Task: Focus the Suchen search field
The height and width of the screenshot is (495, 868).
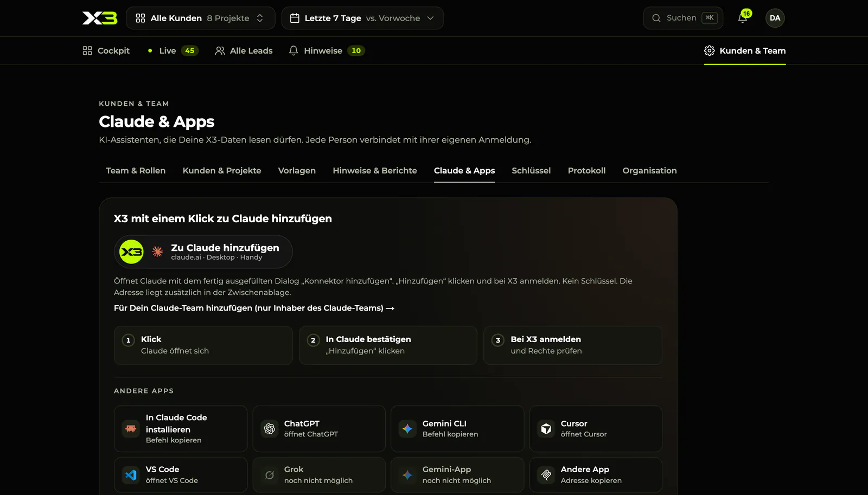Action: point(683,18)
